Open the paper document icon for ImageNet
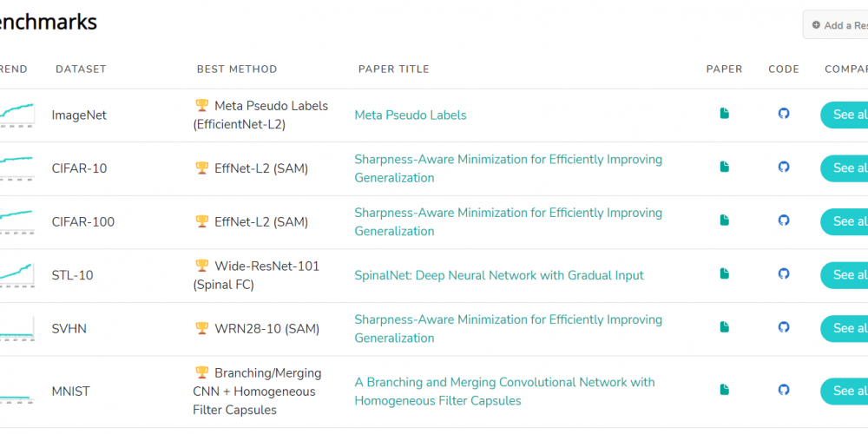Screen dimensions: 868x434 pyautogui.click(x=725, y=114)
